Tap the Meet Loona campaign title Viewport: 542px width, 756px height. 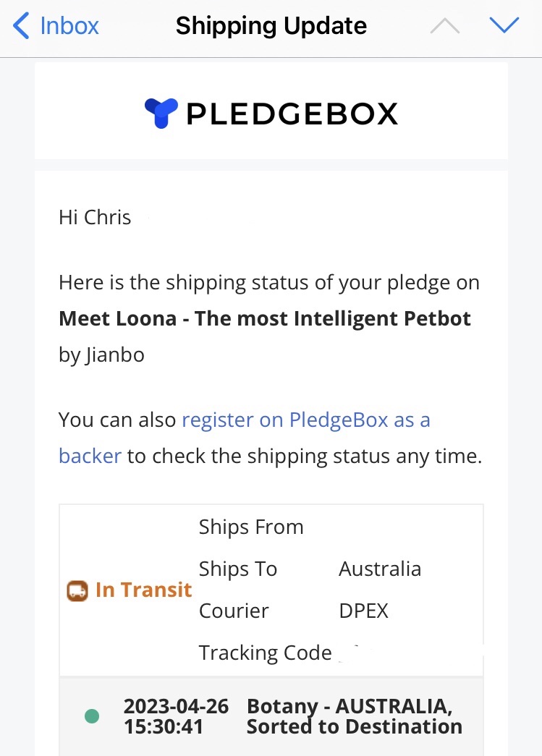[265, 319]
